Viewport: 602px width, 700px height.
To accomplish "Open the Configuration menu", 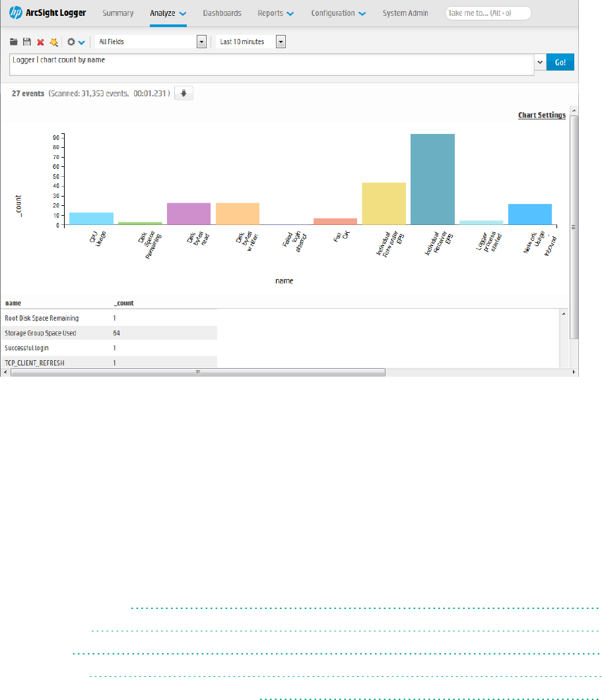I will (x=339, y=13).
